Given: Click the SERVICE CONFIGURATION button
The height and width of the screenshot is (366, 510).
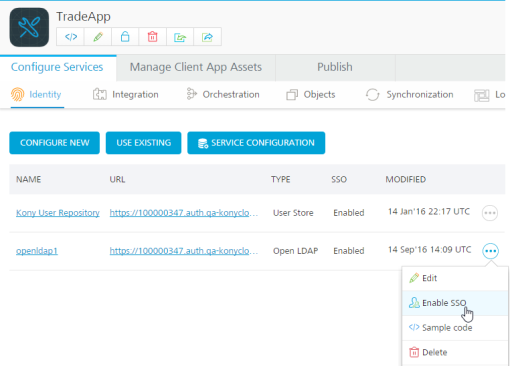Looking at the screenshot, I should (256, 143).
